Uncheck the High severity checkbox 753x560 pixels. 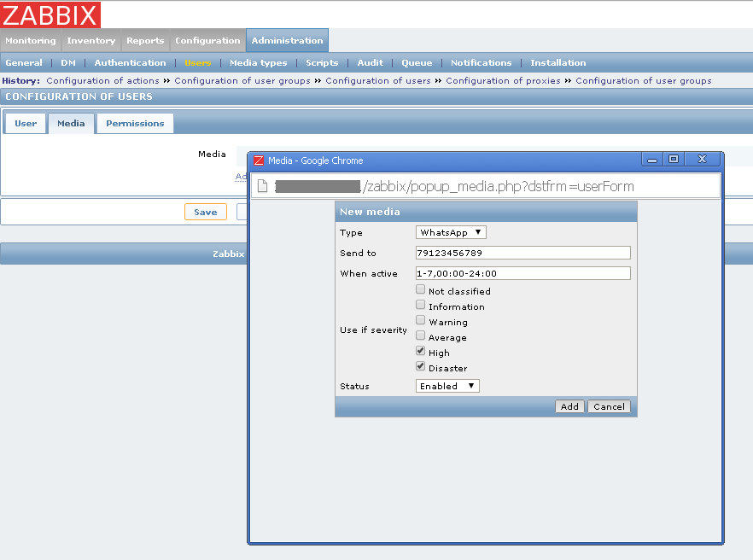coord(420,351)
